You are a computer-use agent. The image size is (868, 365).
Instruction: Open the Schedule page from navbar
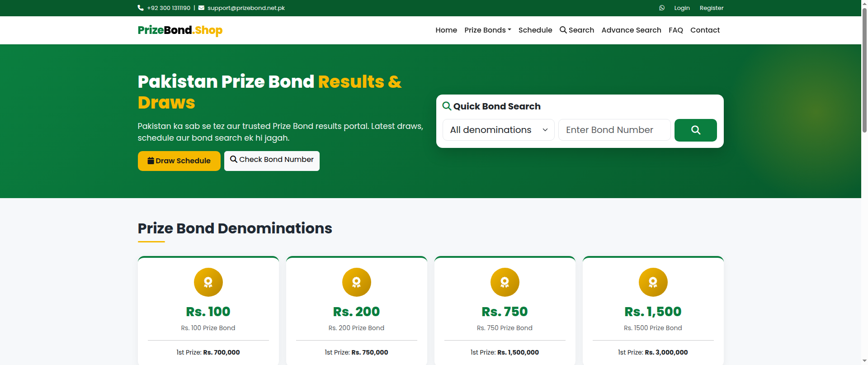pos(535,30)
